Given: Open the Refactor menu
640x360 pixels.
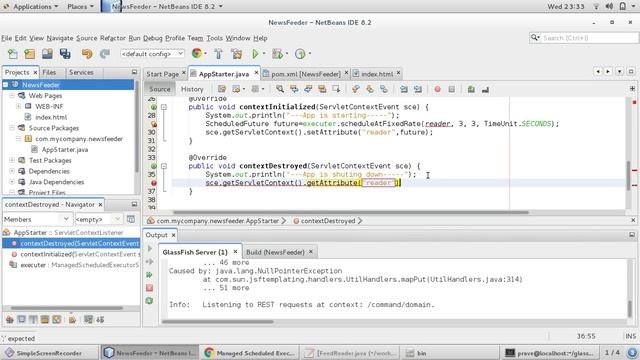Looking at the screenshot, I should click(113, 38).
